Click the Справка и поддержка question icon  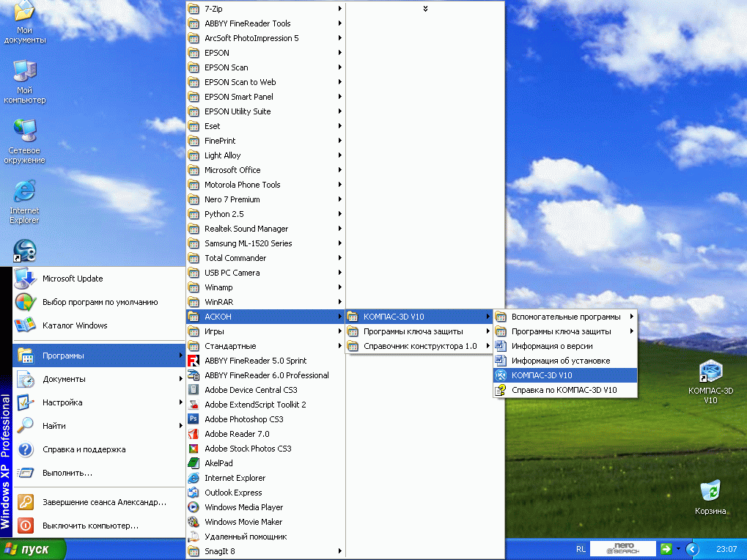[x=25, y=449]
